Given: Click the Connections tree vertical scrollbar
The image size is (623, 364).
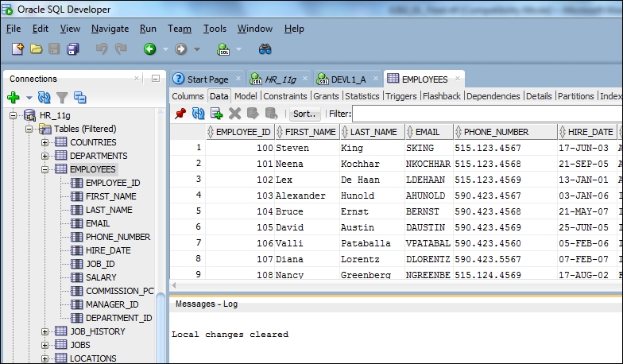Looking at the screenshot, I should pyautogui.click(x=161, y=326).
